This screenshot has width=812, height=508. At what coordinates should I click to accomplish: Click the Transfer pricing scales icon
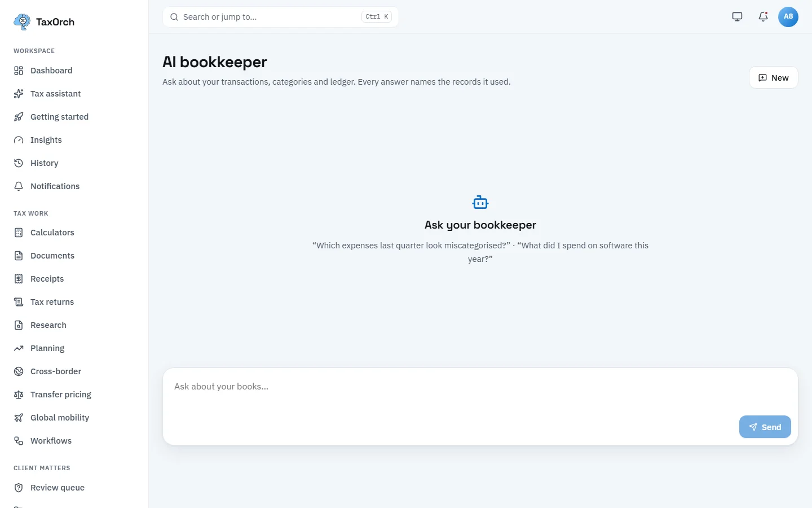(19, 395)
